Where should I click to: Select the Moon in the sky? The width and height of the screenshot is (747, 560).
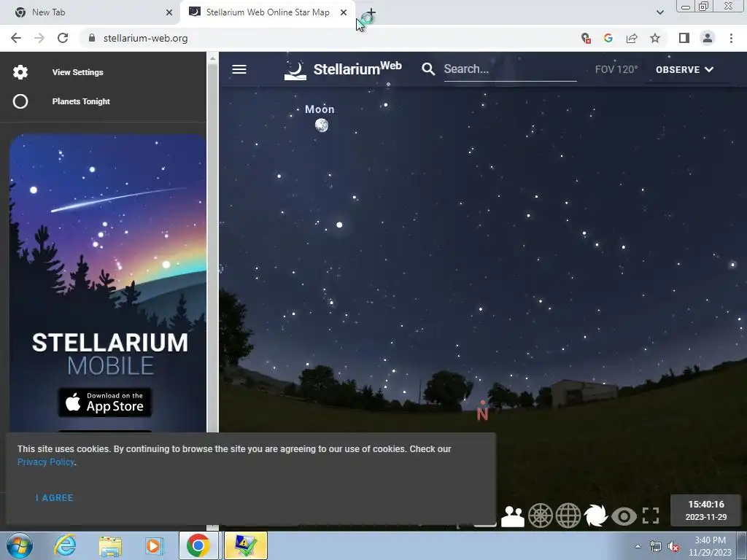[322, 125]
